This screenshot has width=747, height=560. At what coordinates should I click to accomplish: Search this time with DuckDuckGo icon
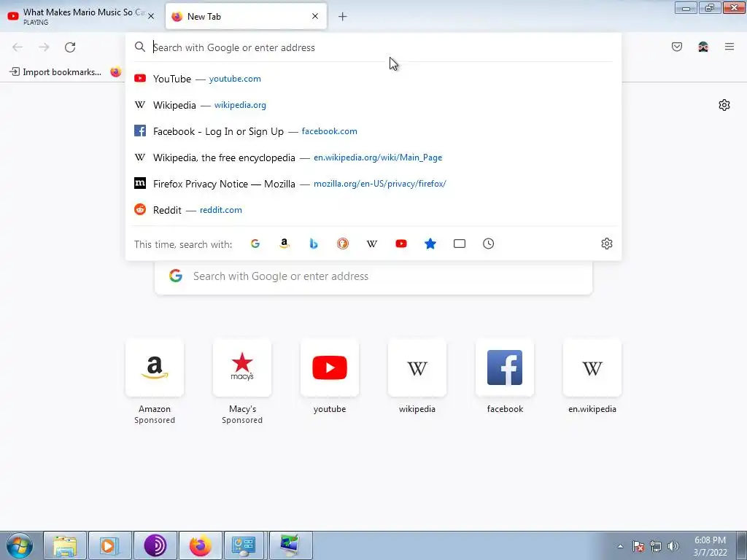(x=343, y=244)
